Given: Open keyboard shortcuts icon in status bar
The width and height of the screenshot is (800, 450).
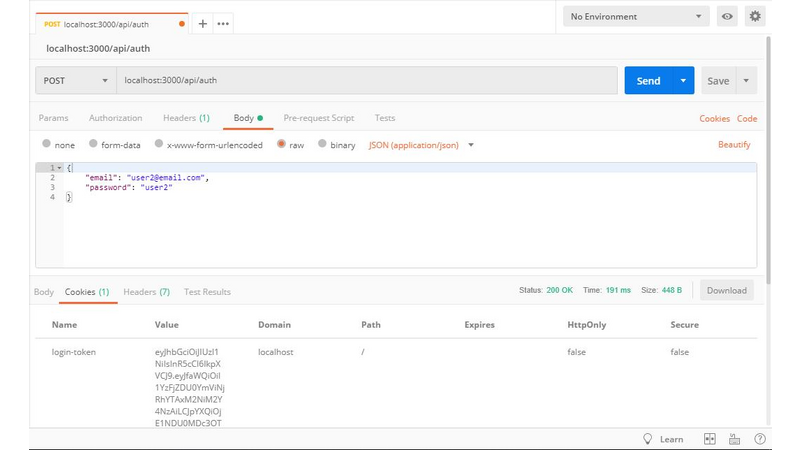Looking at the screenshot, I should click(734, 439).
